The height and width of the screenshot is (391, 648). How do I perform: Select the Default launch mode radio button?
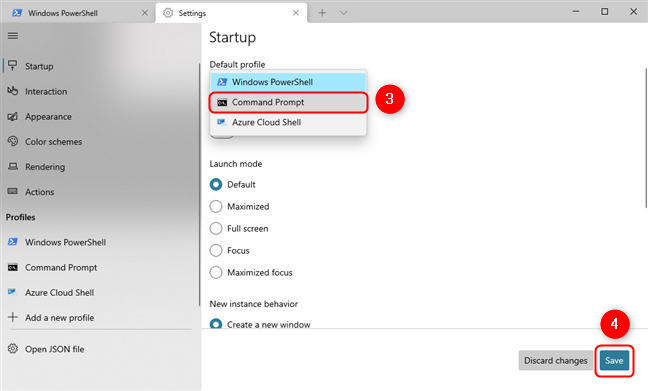tap(216, 184)
